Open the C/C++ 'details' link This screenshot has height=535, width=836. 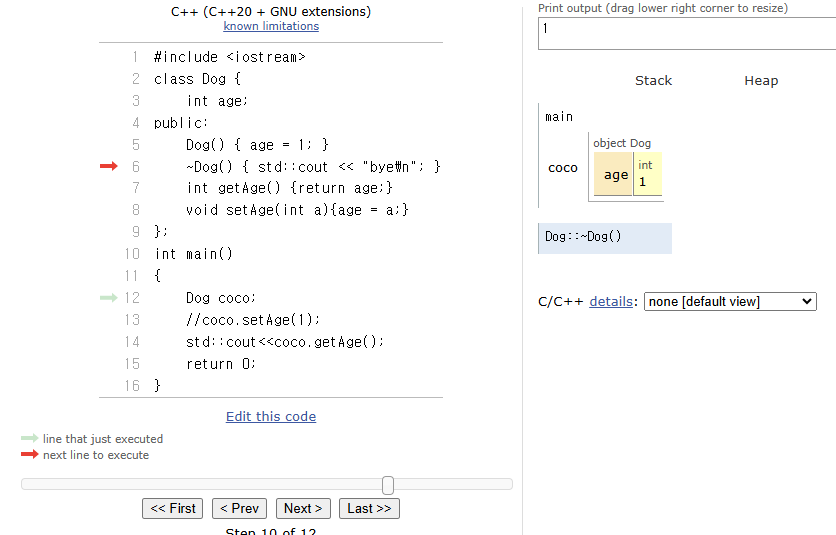point(610,301)
